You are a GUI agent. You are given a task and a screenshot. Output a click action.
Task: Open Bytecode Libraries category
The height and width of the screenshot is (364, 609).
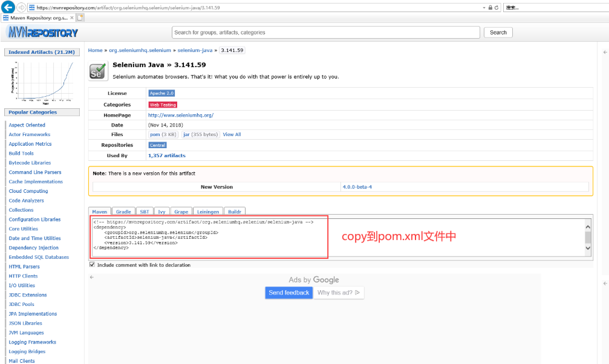pyautogui.click(x=30, y=163)
